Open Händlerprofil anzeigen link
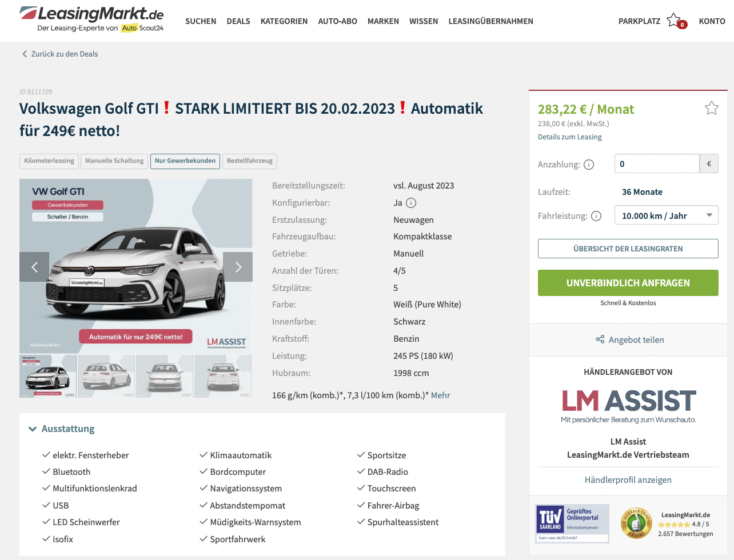734x560 pixels. point(628,480)
